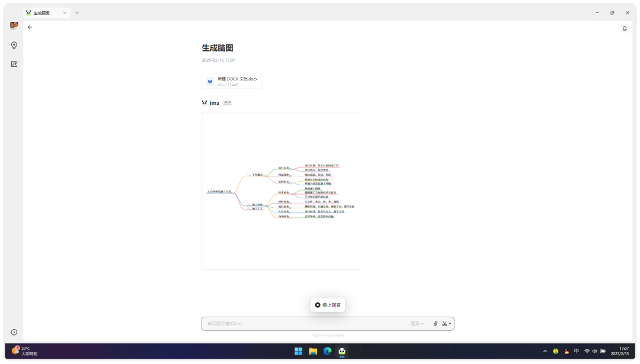Open the notes icon in the sidebar

(14, 64)
